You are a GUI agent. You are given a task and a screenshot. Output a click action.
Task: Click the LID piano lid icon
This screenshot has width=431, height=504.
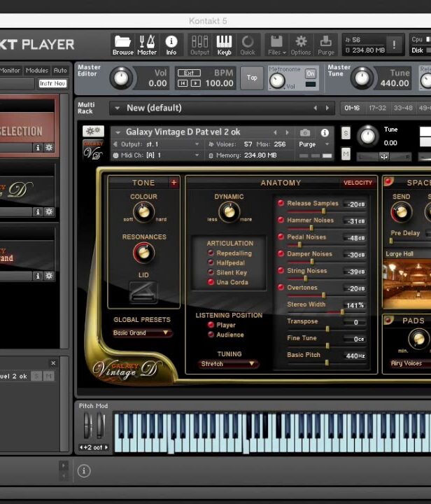pos(143,293)
